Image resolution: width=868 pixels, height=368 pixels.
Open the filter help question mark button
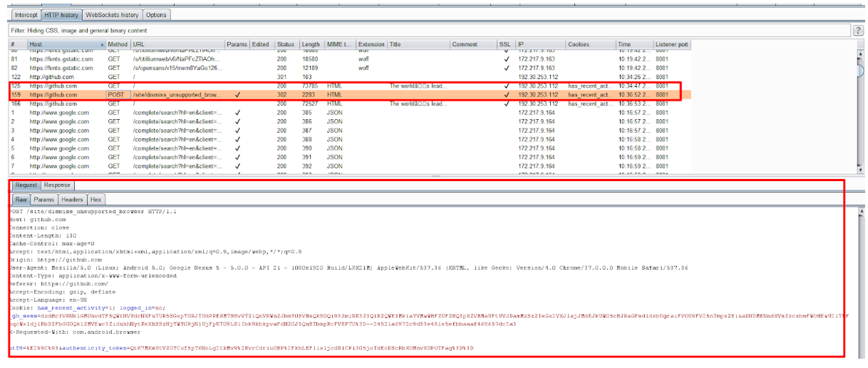point(858,31)
